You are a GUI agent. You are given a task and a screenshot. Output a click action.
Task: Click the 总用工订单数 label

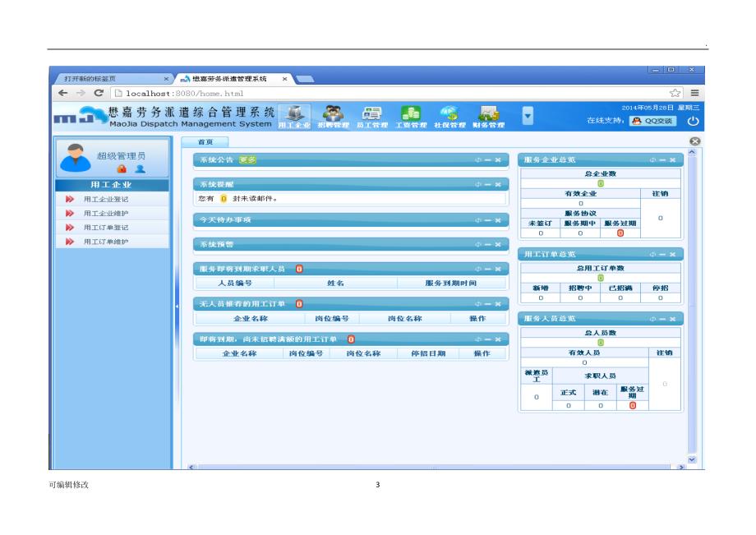click(601, 269)
